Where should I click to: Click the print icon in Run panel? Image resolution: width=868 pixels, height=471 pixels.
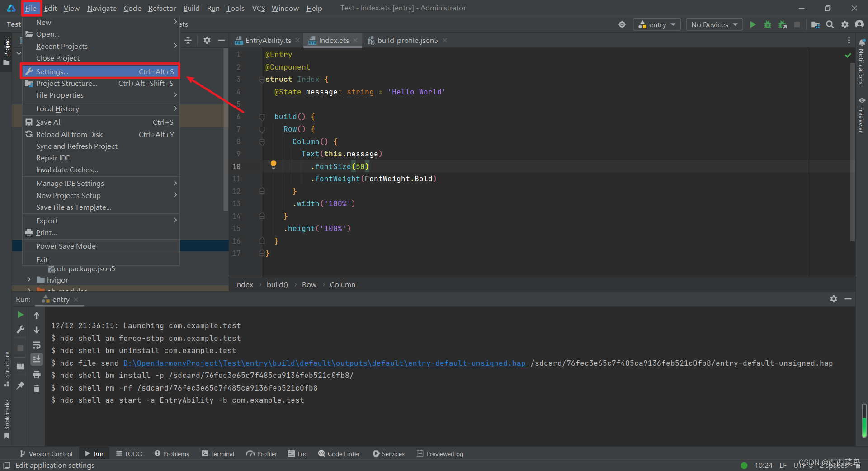pos(37,374)
